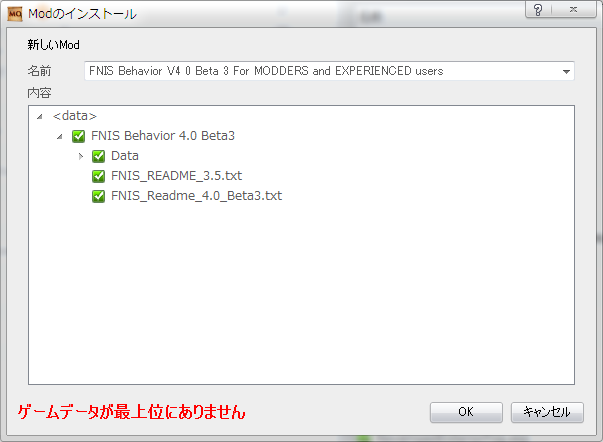Select the FNIS_README_3.5.txt file entry
The width and height of the screenshot is (603, 442).
[177, 176]
